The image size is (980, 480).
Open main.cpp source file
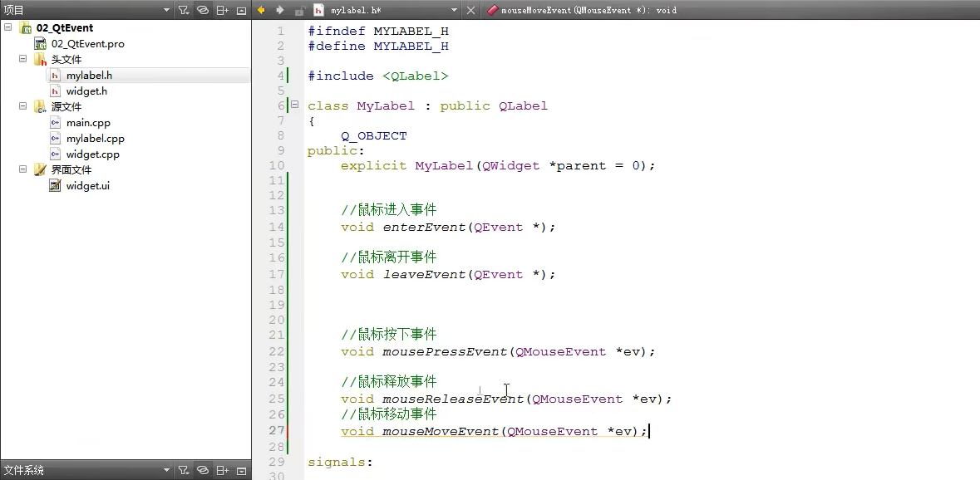(x=88, y=123)
